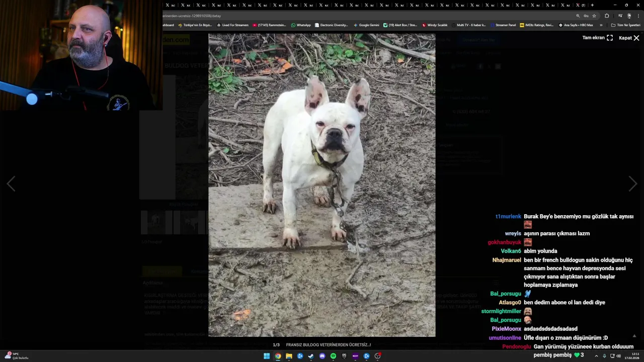Open browser extensions puzzle icon
The width and height of the screenshot is (644, 362).
point(607,16)
